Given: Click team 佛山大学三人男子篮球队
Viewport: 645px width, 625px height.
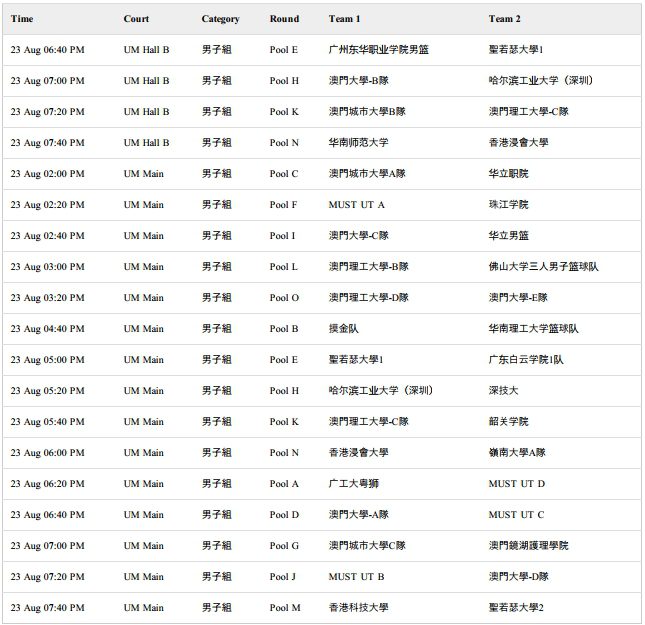Looking at the screenshot, I should click(x=543, y=267).
